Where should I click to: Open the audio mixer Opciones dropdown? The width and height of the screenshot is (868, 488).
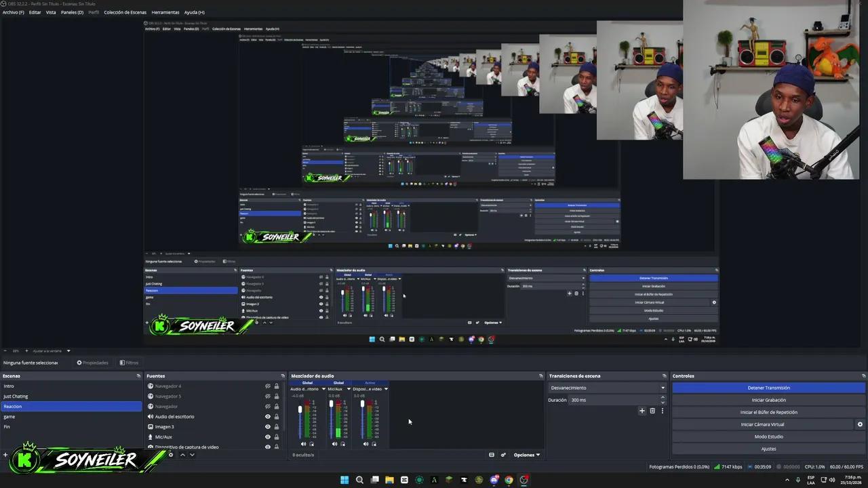point(527,455)
